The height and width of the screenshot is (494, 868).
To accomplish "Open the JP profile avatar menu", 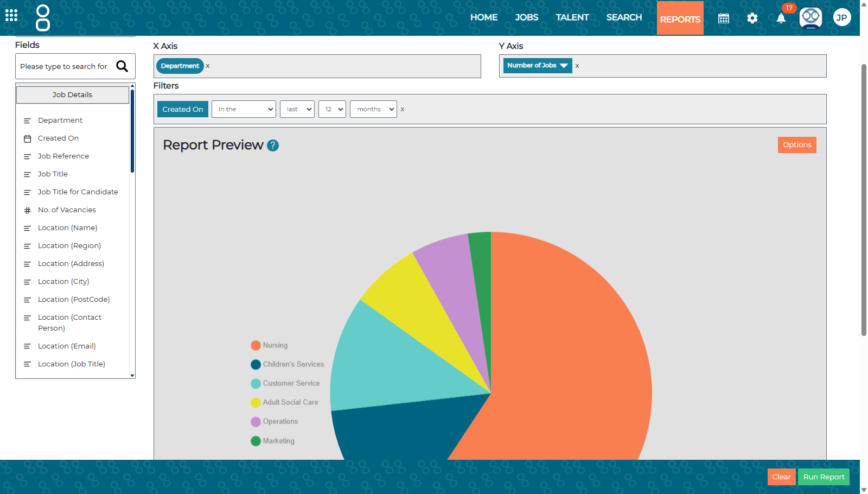I will 841,17.
